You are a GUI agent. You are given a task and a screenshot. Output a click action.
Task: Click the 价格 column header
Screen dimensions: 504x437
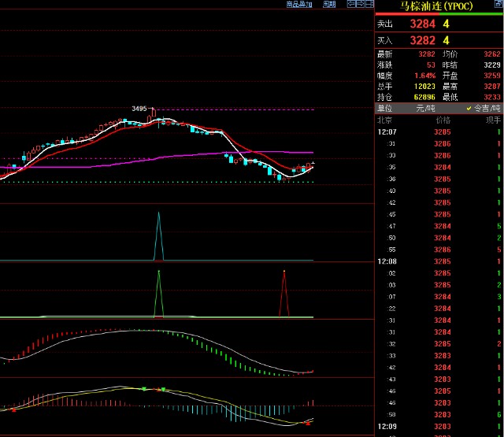(443, 120)
